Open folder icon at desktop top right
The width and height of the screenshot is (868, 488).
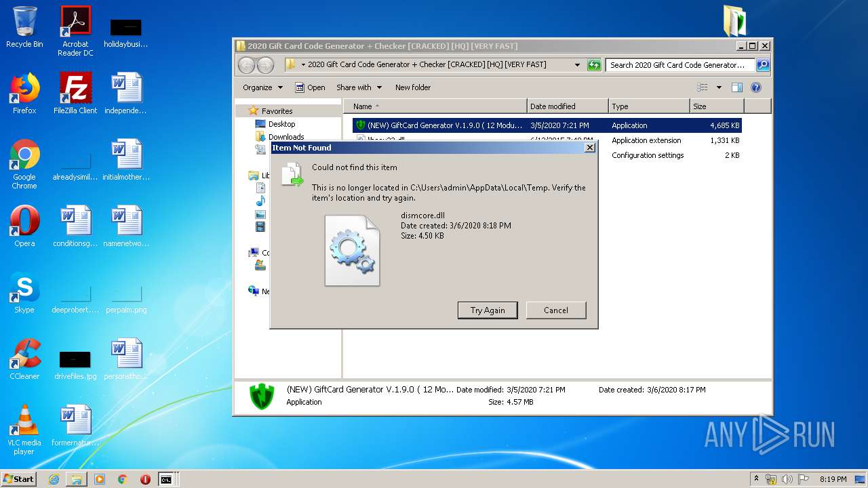(x=734, y=20)
